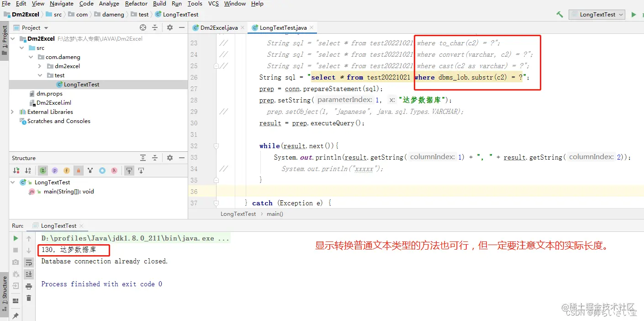
Task: Open the Refactor menu
Action: (x=136, y=4)
